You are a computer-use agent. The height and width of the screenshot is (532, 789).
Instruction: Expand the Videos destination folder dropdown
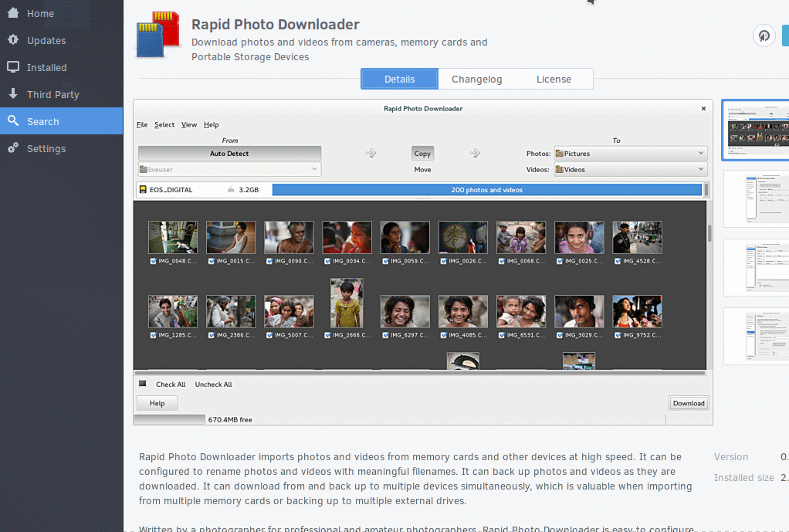pyautogui.click(x=631, y=170)
